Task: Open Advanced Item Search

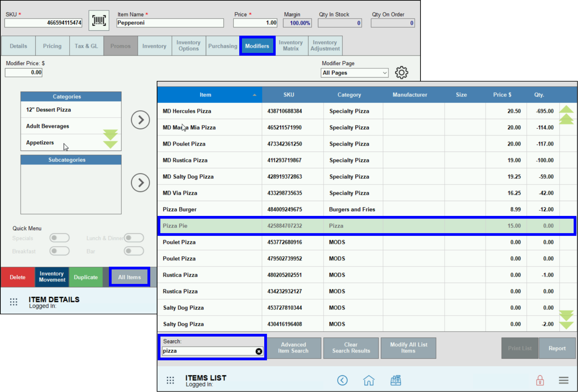Action: coord(293,348)
